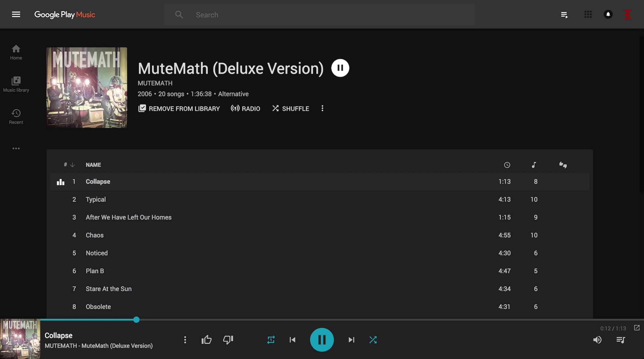
Task: Toggle repeat mode
Action: 271,340
